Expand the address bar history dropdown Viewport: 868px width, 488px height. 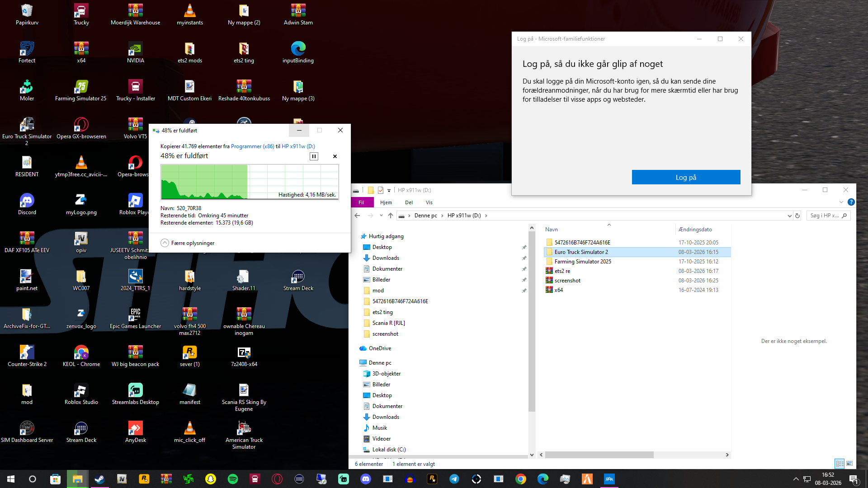tap(789, 216)
